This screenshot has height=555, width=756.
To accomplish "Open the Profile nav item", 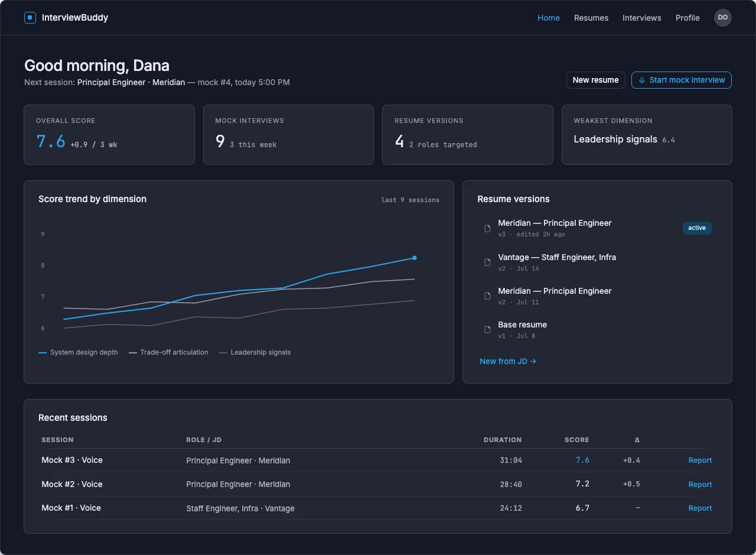I will (x=687, y=18).
